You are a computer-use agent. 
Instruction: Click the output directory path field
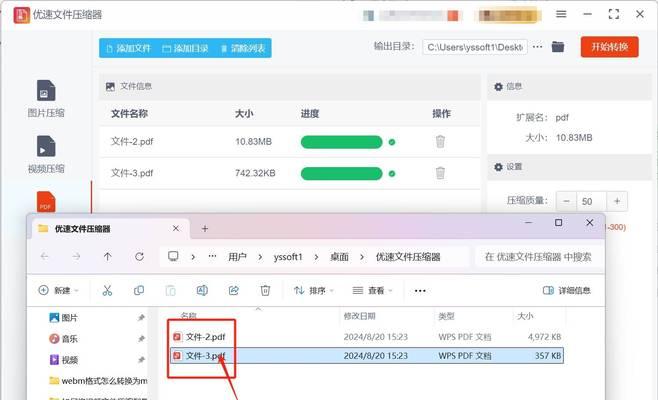[475, 47]
